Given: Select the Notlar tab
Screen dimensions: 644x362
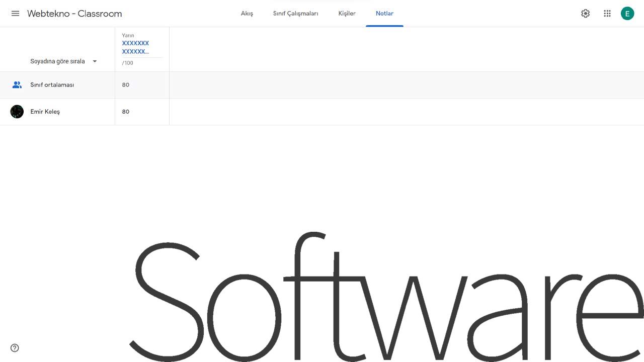Looking at the screenshot, I should (x=384, y=14).
